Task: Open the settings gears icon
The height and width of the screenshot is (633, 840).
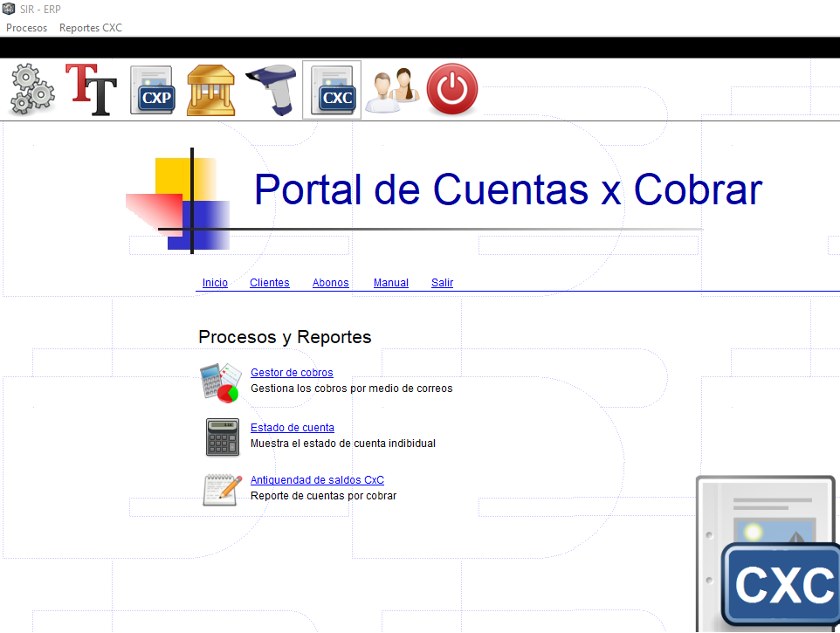Action: (x=31, y=90)
